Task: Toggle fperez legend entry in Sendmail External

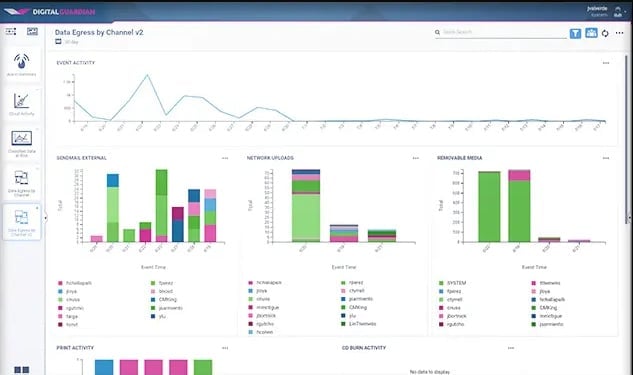Action: (x=162, y=283)
